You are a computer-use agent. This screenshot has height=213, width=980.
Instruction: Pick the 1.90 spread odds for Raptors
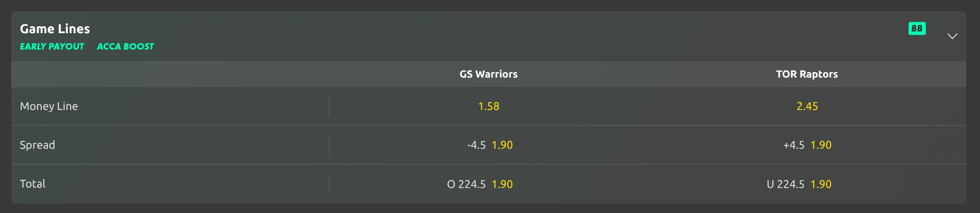click(821, 145)
